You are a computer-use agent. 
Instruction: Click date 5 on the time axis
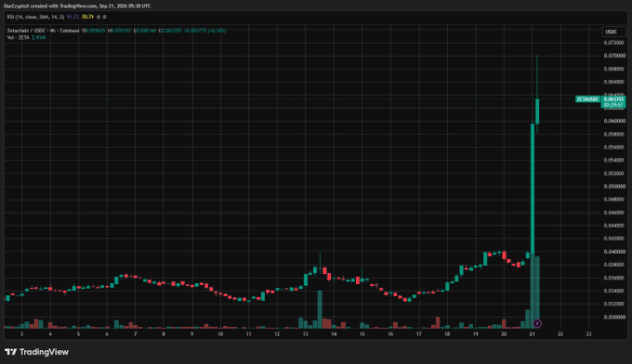tap(79, 334)
